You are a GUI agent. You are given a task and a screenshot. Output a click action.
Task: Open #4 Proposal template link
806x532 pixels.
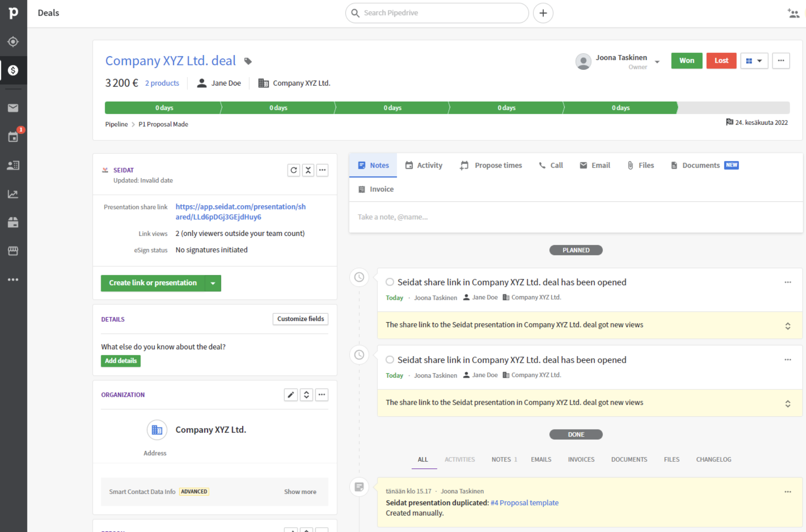pos(524,503)
